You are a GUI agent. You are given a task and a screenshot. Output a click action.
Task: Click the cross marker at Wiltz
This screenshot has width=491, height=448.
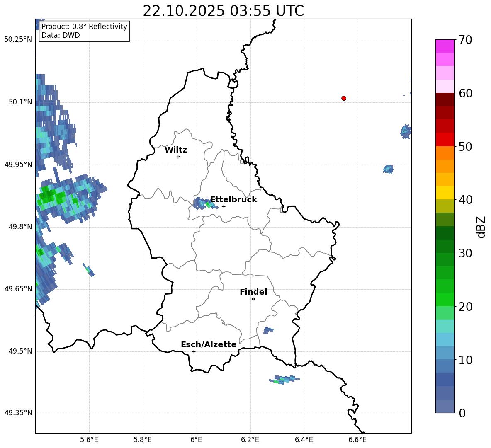pyautogui.click(x=178, y=157)
